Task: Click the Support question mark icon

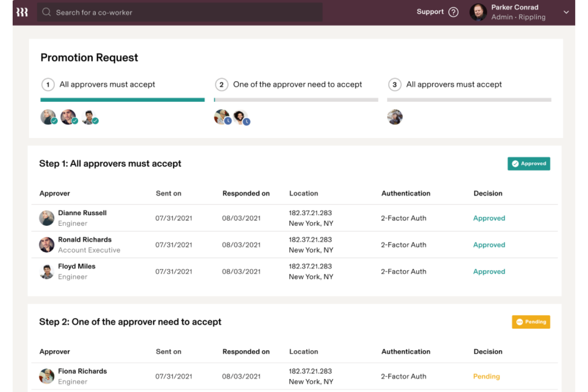Action: coord(453,12)
